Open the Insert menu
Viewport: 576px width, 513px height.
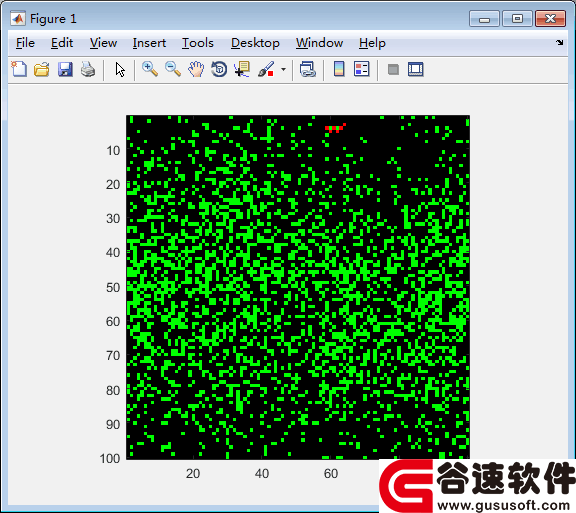[149, 43]
